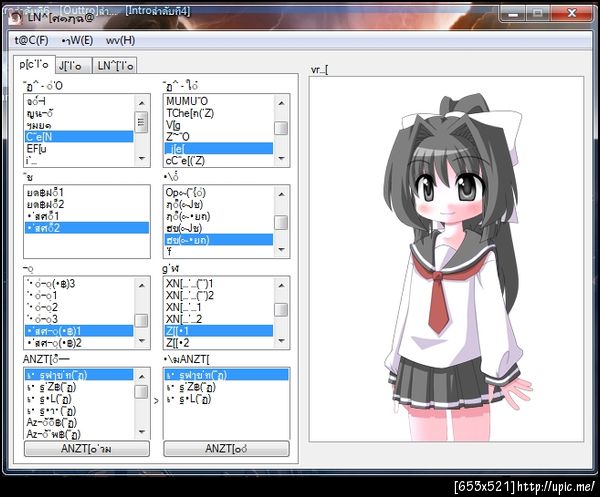Switch to the J['l' tab
This screenshot has width=600, height=497.
tap(73, 66)
